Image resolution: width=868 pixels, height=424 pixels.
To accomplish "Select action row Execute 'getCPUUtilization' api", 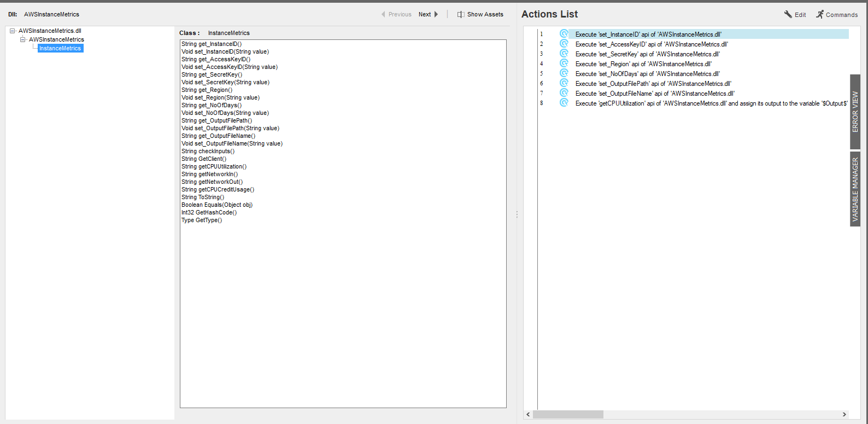I will [x=711, y=103].
